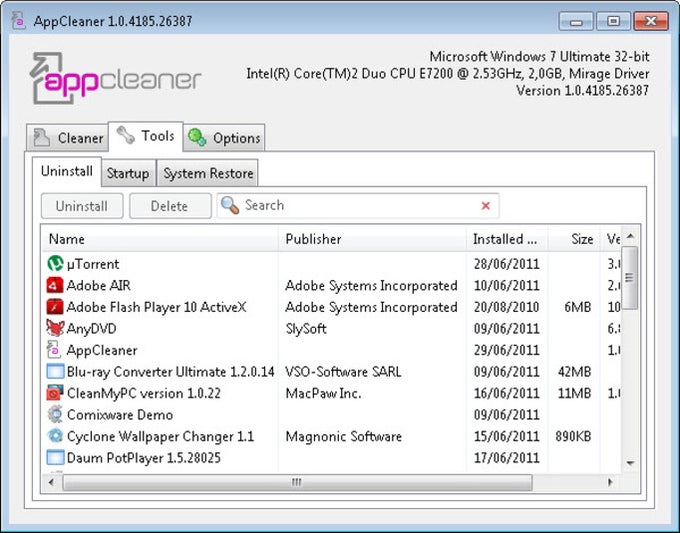This screenshot has width=680, height=533.
Task: Click the µTorrent green icon
Action: click(x=55, y=264)
